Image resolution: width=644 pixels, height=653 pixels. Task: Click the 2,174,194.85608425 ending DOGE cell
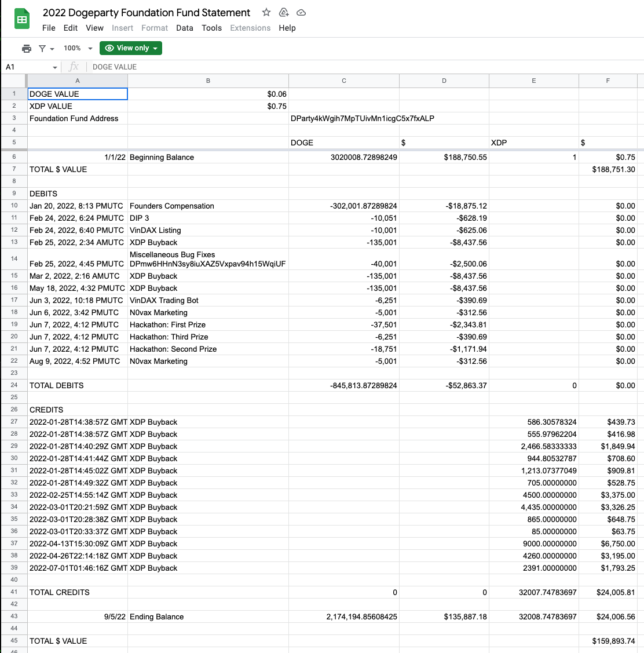[344, 616]
